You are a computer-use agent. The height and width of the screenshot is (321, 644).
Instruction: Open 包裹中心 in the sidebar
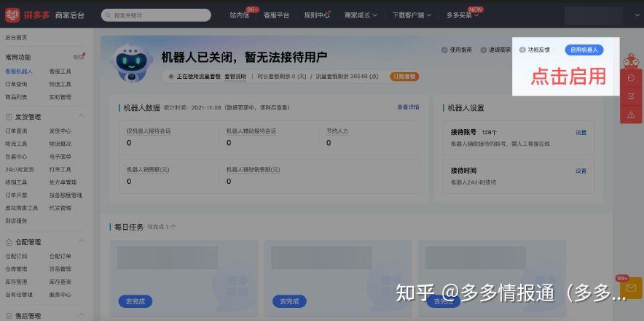[x=16, y=156]
